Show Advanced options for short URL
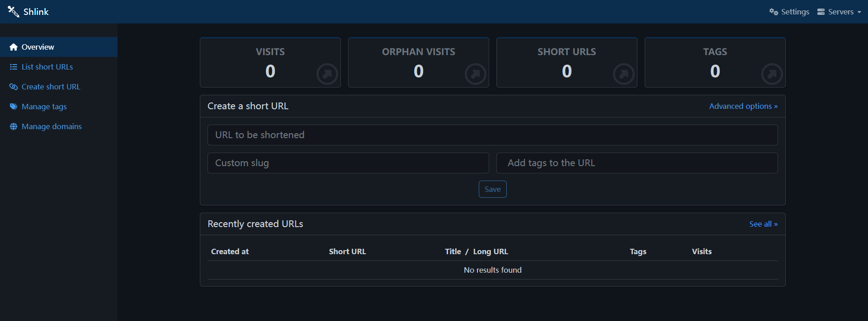This screenshot has height=321, width=868. pyautogui.click(x=743, y=106)
